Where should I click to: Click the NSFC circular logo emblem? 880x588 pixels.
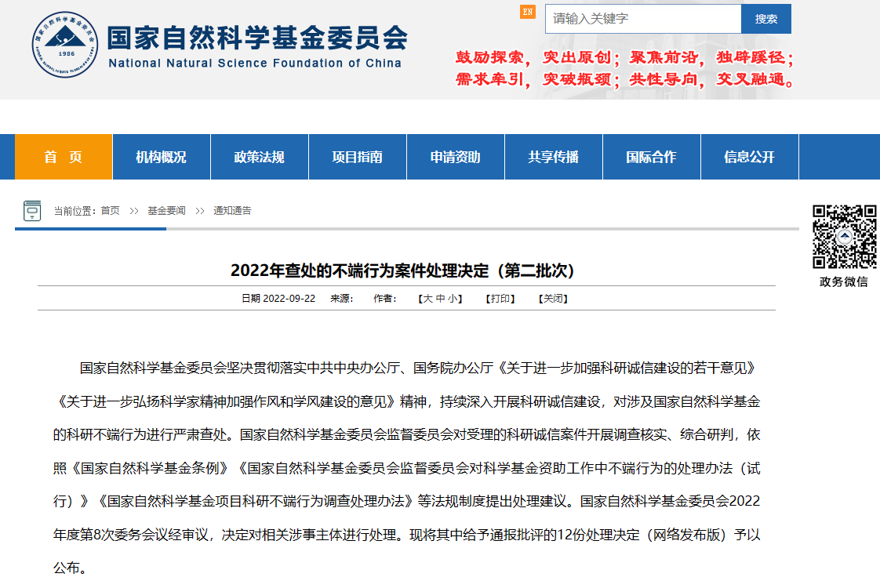tap(65, 45)
